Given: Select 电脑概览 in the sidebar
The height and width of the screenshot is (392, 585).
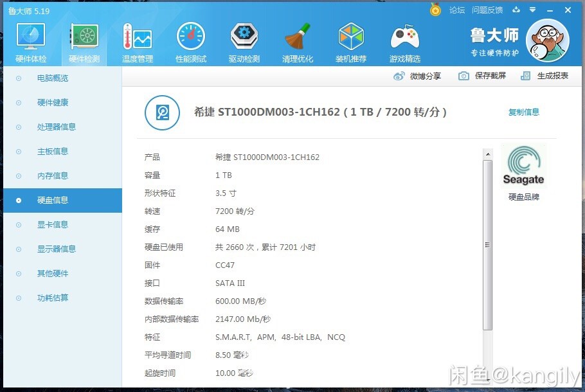Looking at the screenshot, I should tap(53, 78).
